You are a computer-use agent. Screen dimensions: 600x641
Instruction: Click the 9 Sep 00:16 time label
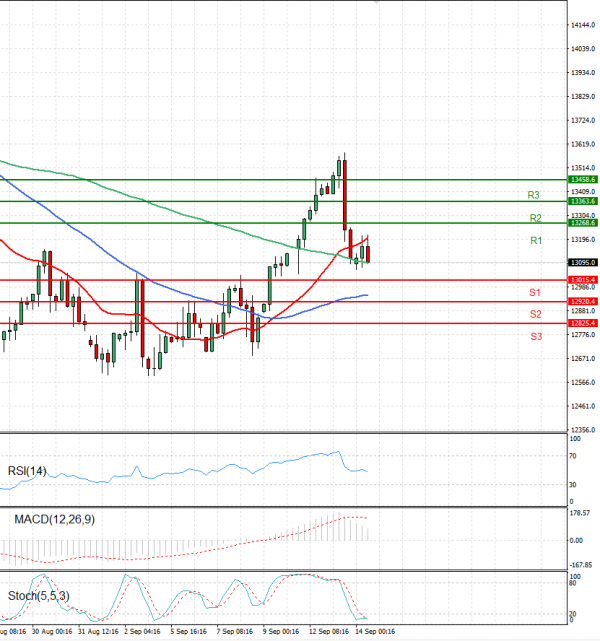click(x=281, y=632)
